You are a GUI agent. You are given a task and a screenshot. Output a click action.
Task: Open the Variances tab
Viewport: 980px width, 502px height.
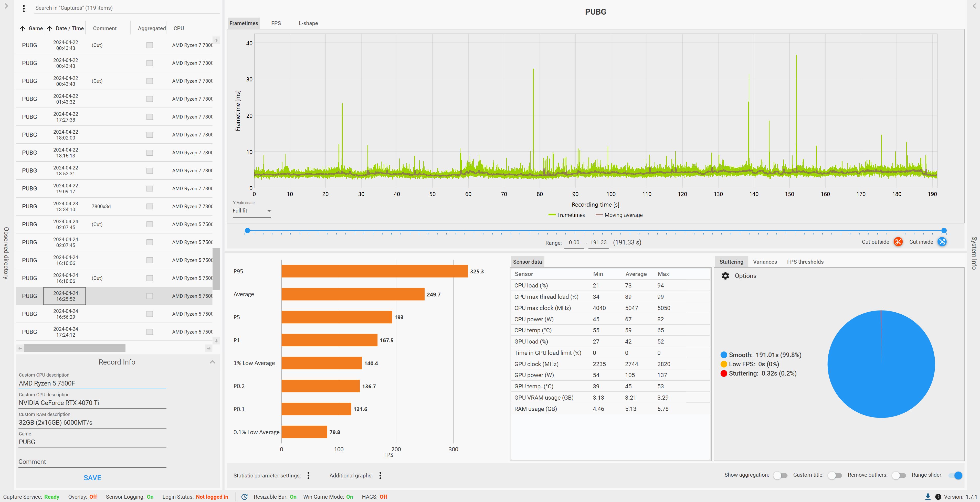pos(765,262)
